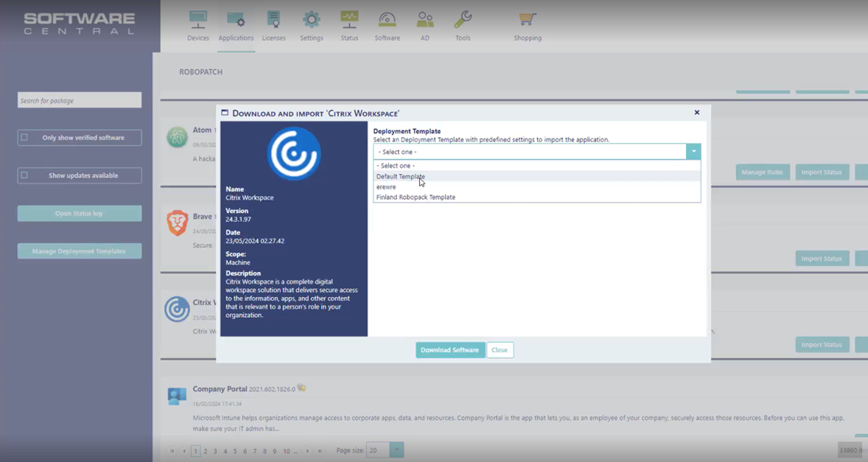Click the Deployment Template combo box field
Screen dimensions: 868x462
tap(530, 152)
